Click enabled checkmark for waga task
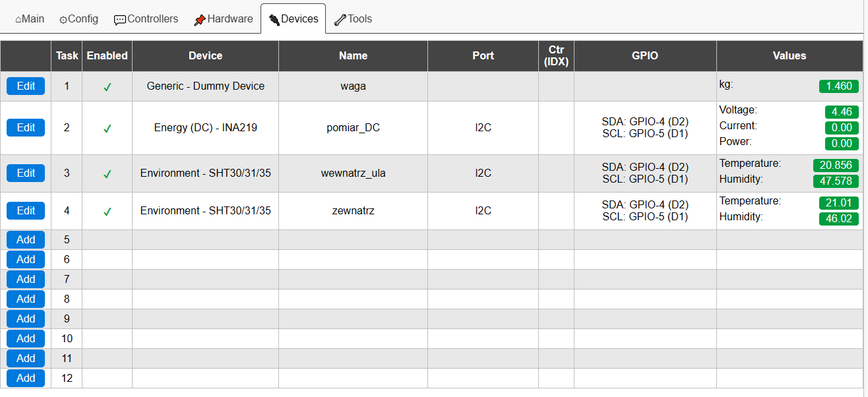868x397 pixels. click(108, 86)
